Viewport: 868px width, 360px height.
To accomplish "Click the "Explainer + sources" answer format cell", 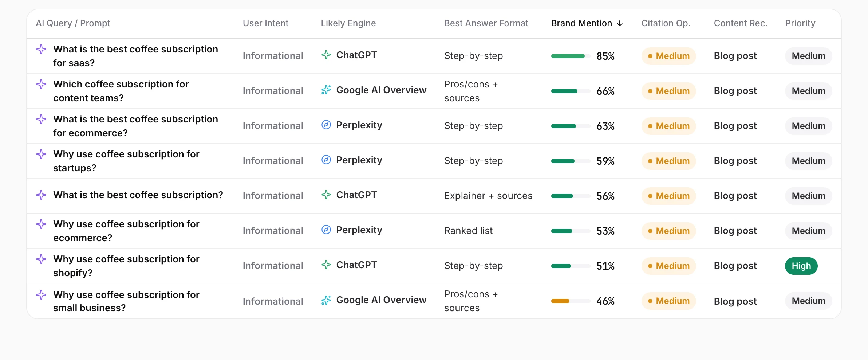I will 488,196.
